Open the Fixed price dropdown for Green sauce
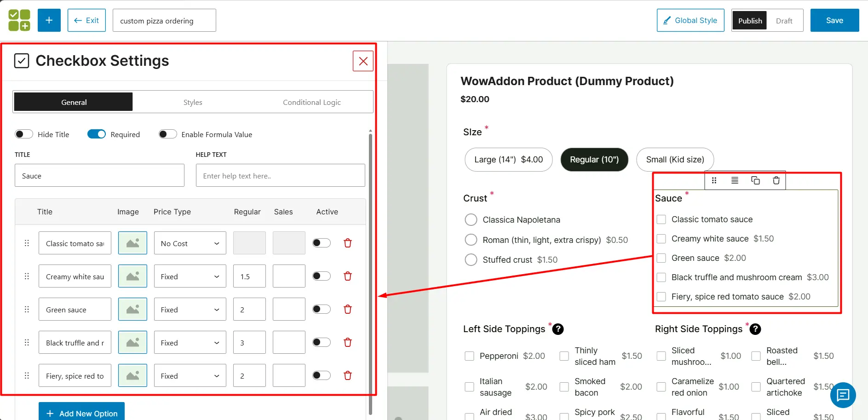 click(190, 309)
